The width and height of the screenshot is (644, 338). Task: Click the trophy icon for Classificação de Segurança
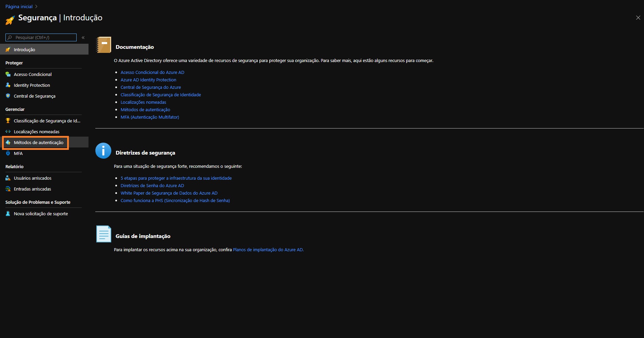[x=8, y=121]
